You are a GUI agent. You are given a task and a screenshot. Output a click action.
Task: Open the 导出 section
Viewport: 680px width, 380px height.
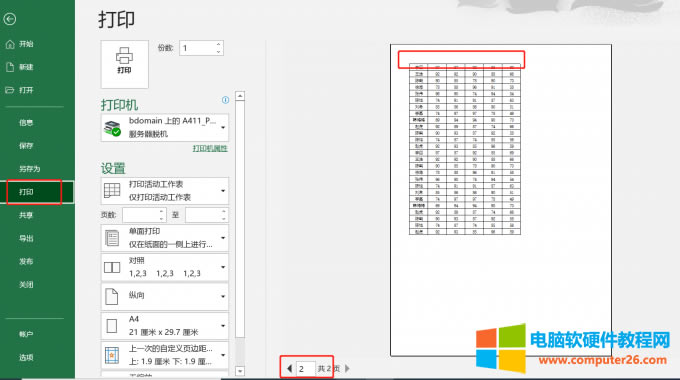26,238
